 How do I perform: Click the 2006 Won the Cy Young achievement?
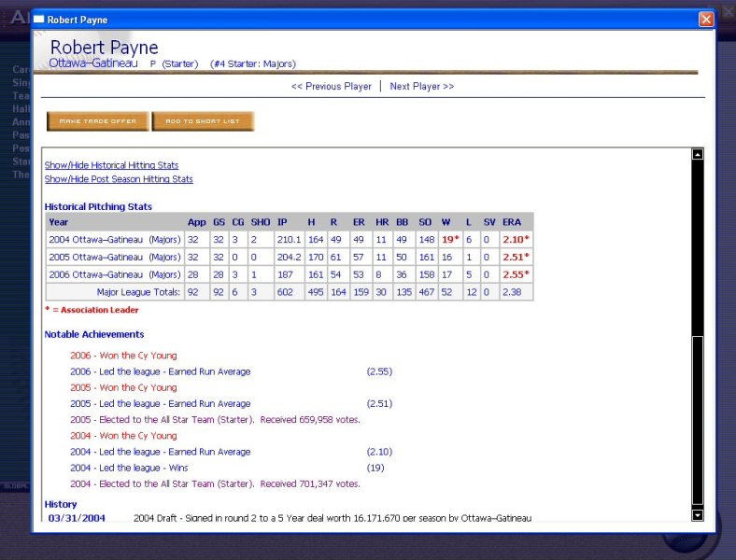point(123,356)
